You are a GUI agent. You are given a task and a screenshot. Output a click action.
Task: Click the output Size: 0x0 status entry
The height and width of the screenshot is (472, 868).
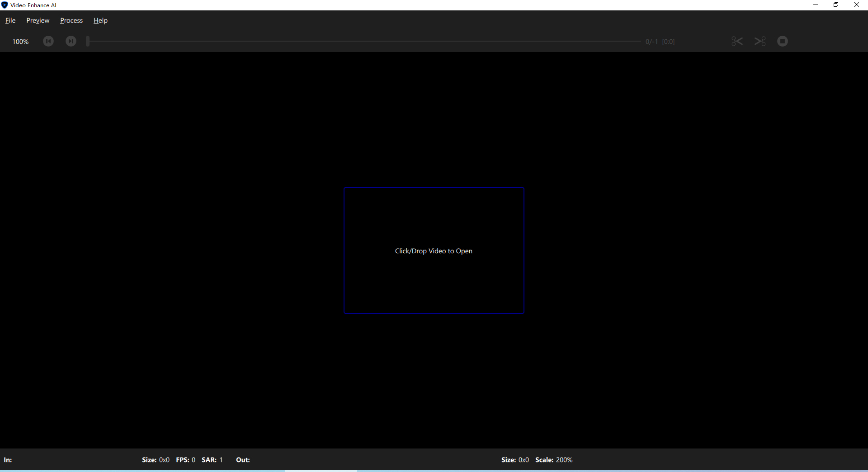coord(515,460)
